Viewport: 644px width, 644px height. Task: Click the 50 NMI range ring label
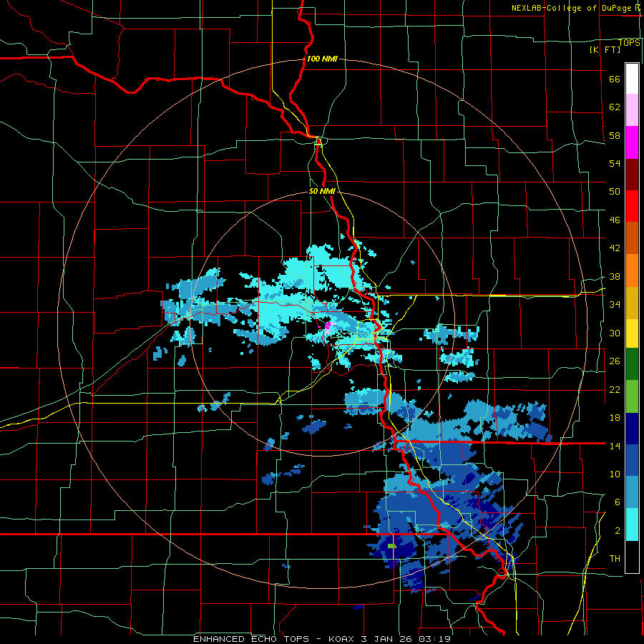[x=322, y=191]
